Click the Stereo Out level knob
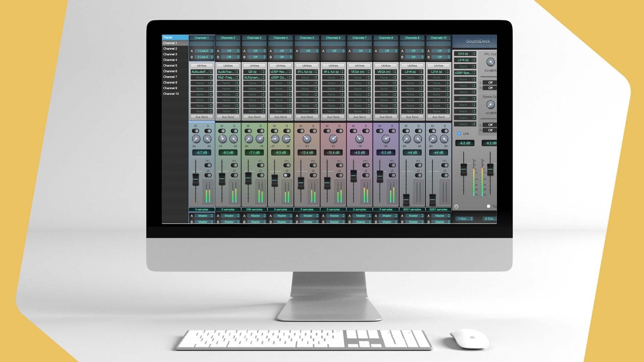This screenshot has width=644, height=362. click(x=490, y=105)
